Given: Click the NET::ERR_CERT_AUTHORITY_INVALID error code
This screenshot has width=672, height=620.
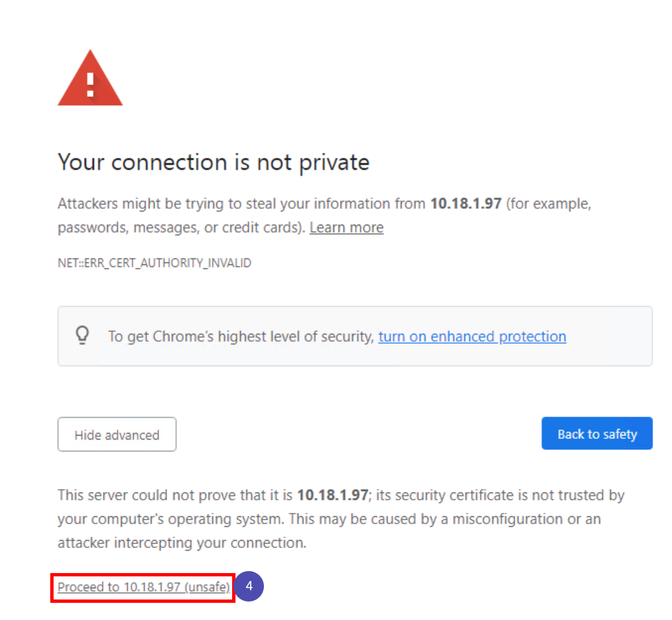Looking at the screenshot, I should click(x=154, y=262).
